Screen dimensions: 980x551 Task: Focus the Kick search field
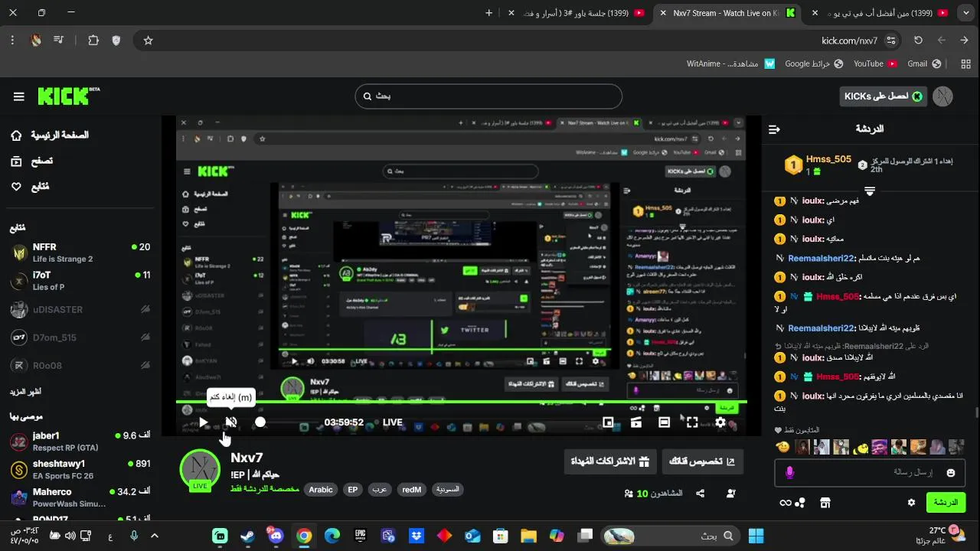488,96
